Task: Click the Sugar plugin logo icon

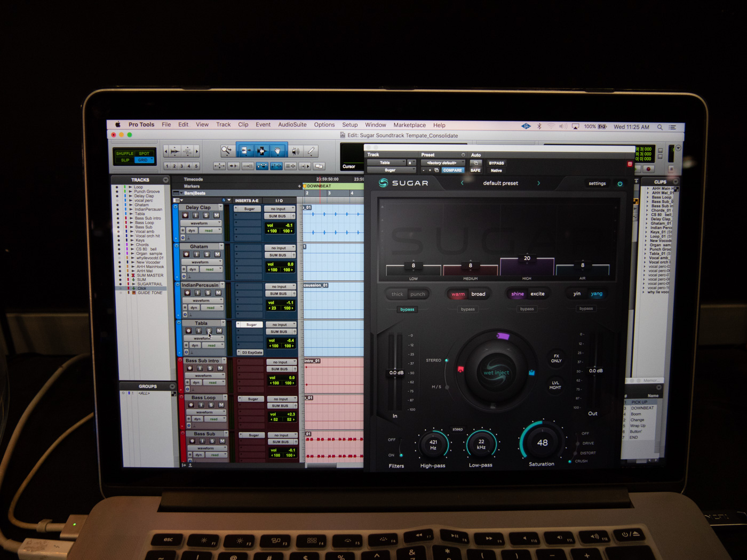Action: point(383,183)
